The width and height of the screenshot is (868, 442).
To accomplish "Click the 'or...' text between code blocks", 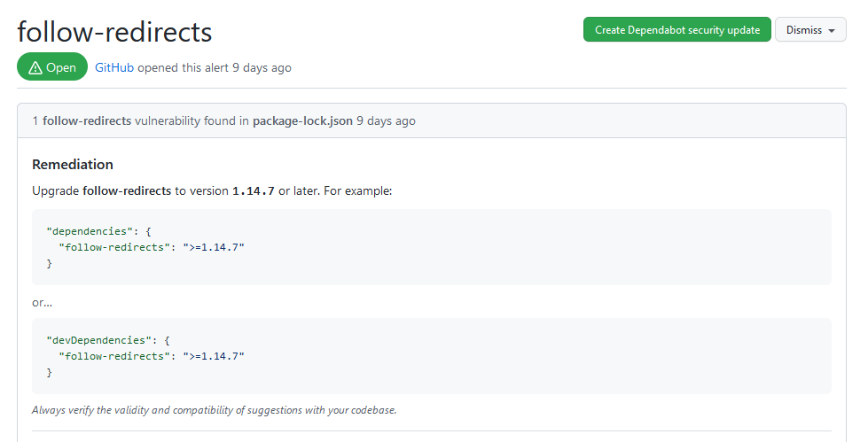I will pyautogui.click(x=42, y=302).
